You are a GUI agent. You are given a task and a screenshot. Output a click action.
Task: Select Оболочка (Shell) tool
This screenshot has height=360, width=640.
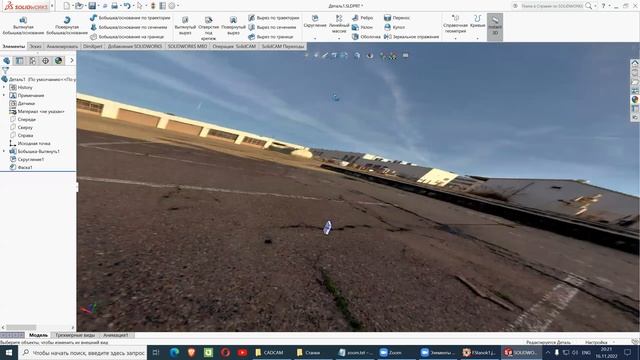tap(366, 37)
